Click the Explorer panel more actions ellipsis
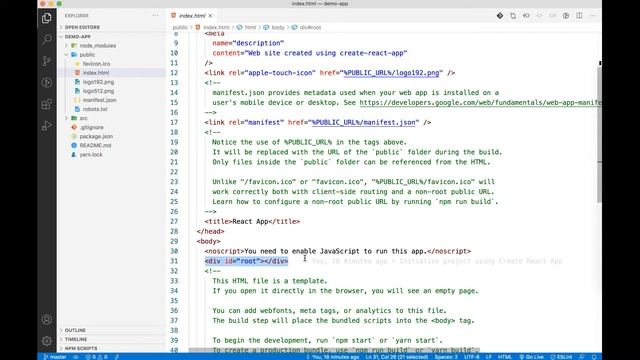 pyautogui.click(x=155, y=16)
